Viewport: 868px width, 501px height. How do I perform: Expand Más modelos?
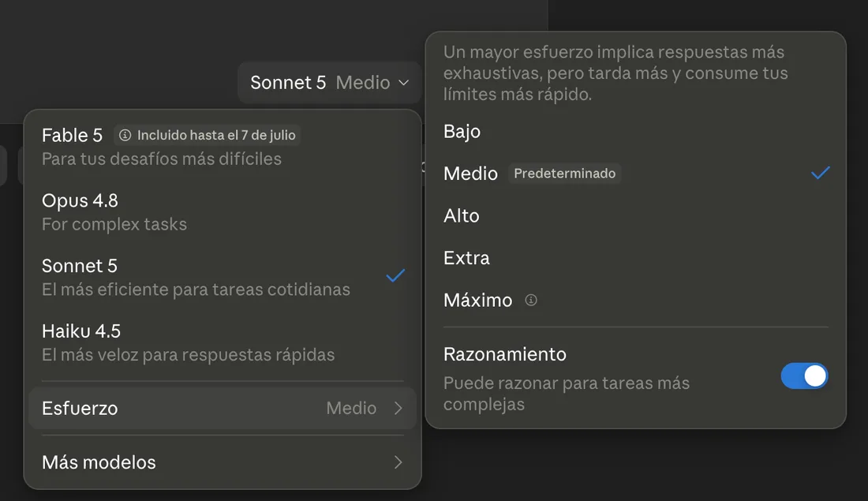click(x=223, y=462)
